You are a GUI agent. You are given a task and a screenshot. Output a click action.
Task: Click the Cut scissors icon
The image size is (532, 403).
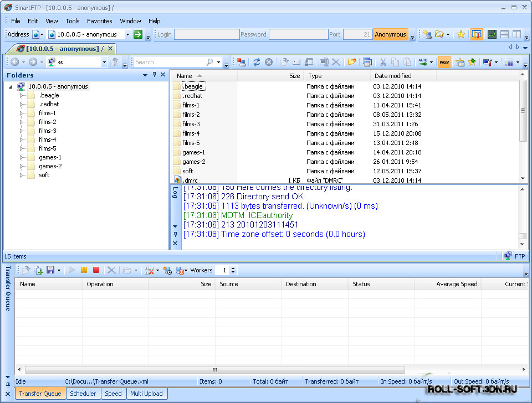click(x=383, y=62)
